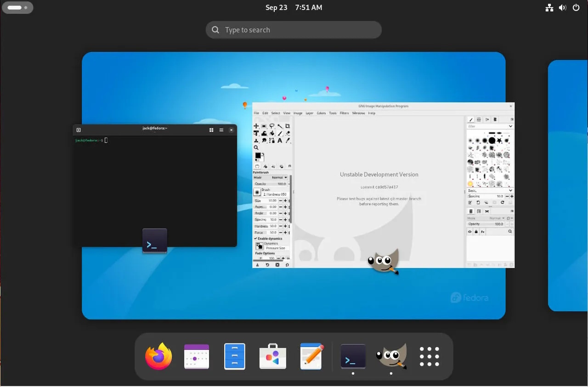Open the Paintbrush Mode dropdown showing Normal
The image size is (588, 387).
coord(279,178)
